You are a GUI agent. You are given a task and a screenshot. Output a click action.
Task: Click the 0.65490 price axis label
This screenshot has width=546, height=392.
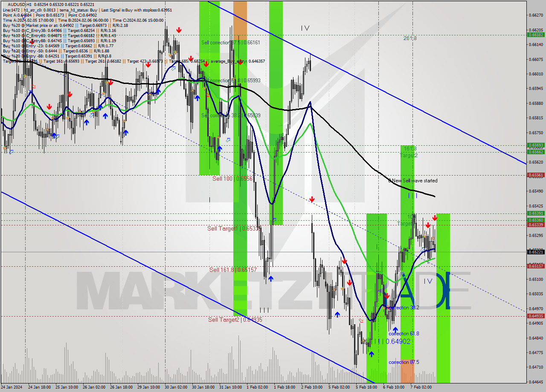coord(535,191)
